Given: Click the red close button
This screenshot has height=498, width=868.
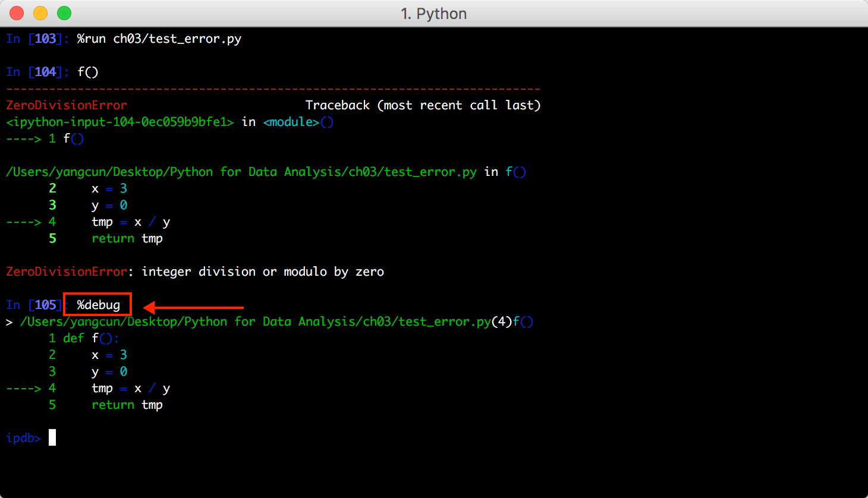Looking at the screenshot, I should pyautogui.click(x=15, y=12).
